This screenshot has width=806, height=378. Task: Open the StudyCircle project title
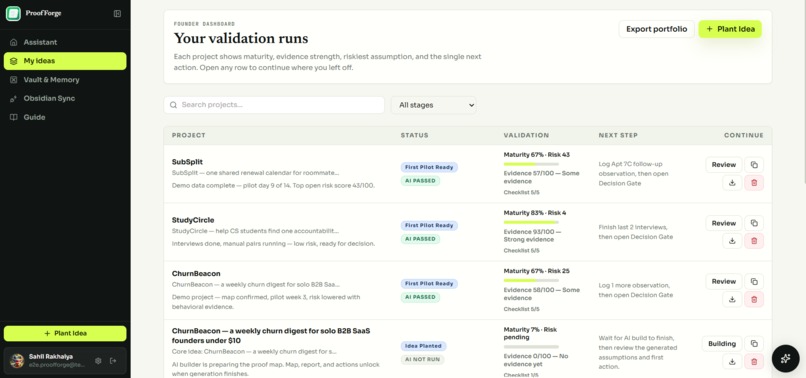193,220
